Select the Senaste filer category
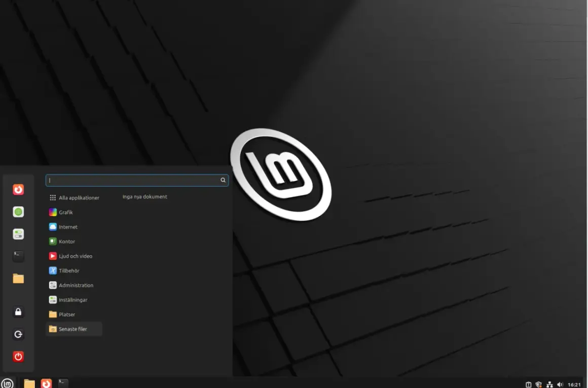 click(x=74, y=329)
